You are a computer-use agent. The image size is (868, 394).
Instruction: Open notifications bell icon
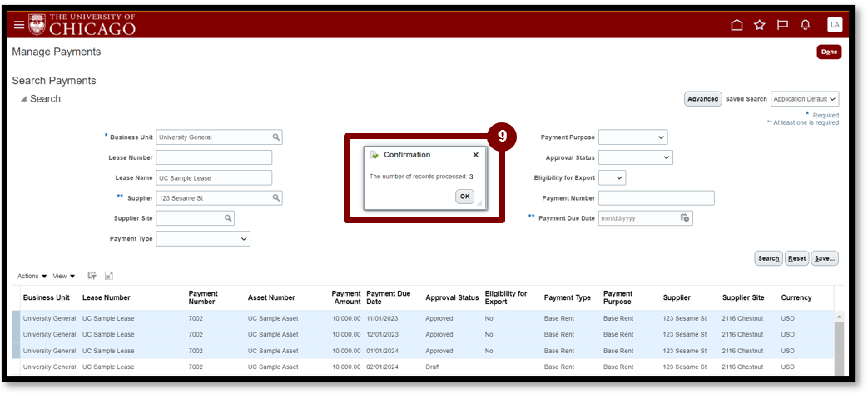[x=806, y=25]
